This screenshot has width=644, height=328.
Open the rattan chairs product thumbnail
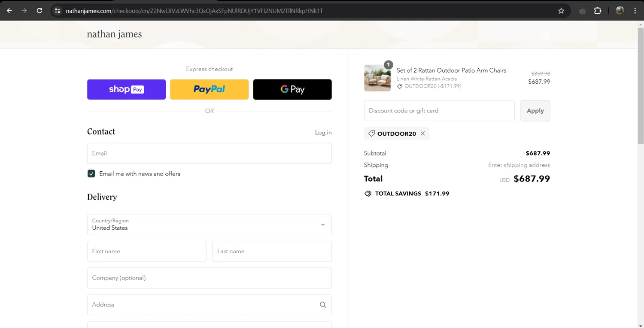coord(377,78)
